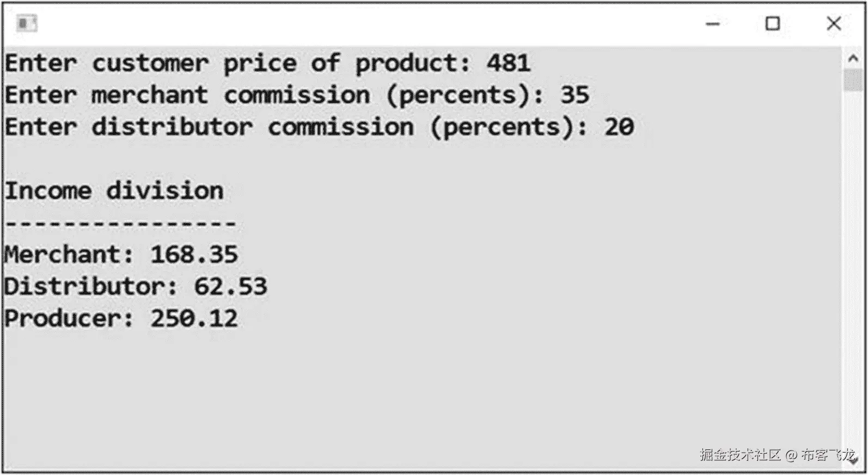Click the dashed separator line
The height and width of the screenshot is (475, 868).
(120, 223)
